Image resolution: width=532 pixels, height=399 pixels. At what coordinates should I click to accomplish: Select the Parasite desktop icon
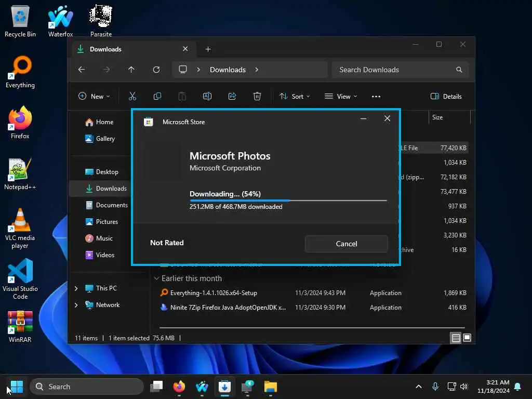click(101, 21)
